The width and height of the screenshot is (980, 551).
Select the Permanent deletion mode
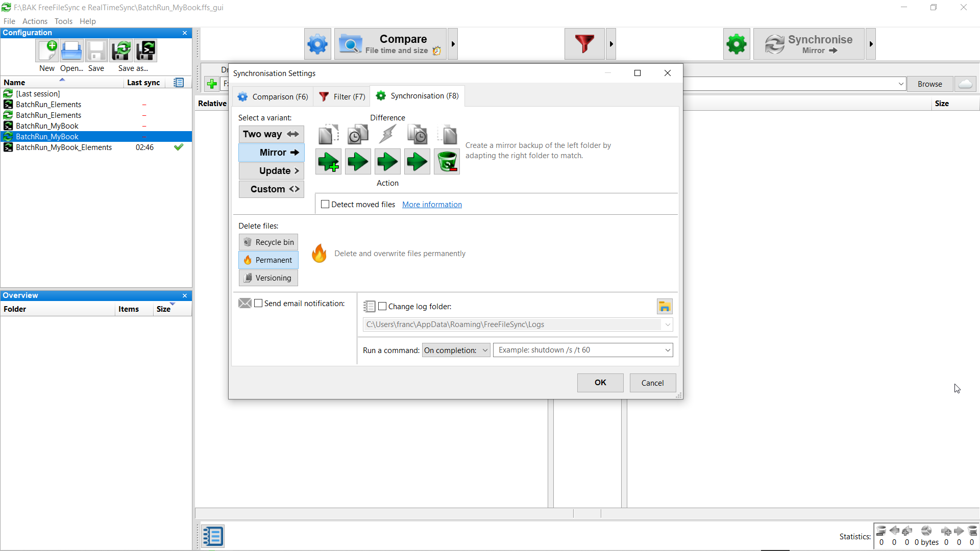point(268,260)
